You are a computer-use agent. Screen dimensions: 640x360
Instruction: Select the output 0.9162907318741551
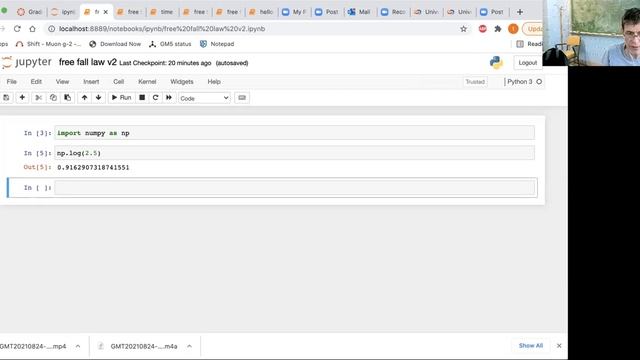point(93,167)
